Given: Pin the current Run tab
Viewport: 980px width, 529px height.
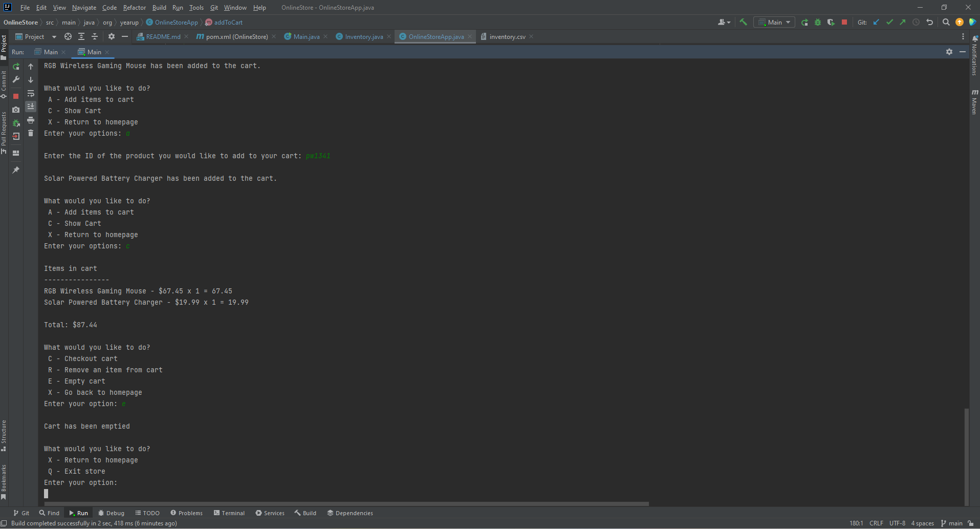Looking at the screenshot, I should coord(16,170).
